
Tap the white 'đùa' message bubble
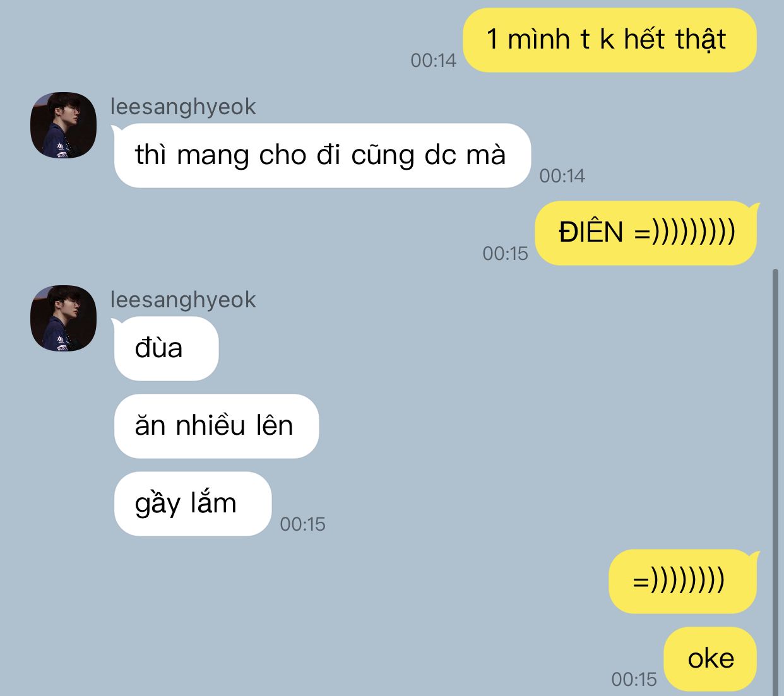point(165,348)
